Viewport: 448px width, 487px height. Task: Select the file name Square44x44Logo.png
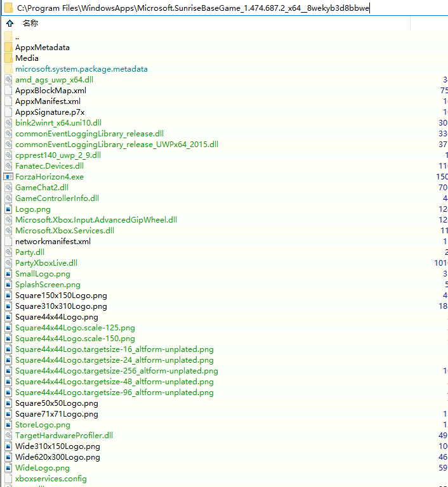tap(56, 317)
